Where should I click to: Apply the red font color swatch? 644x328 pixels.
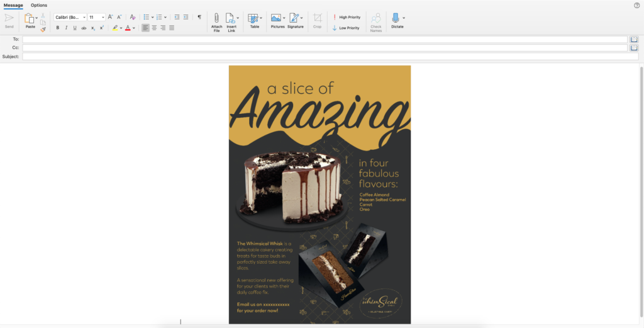click(x=128, y=28)
